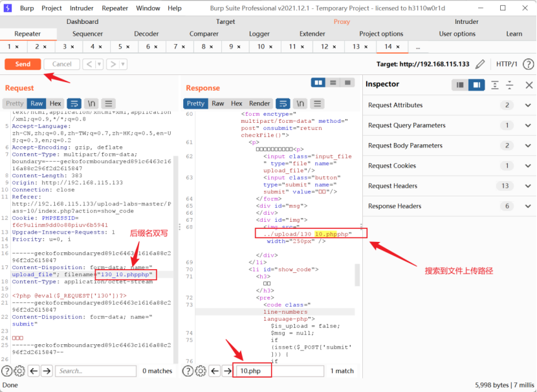Close the Inspector panel
The height and width of the screenshot is (392, 537).
click(529, 85)
